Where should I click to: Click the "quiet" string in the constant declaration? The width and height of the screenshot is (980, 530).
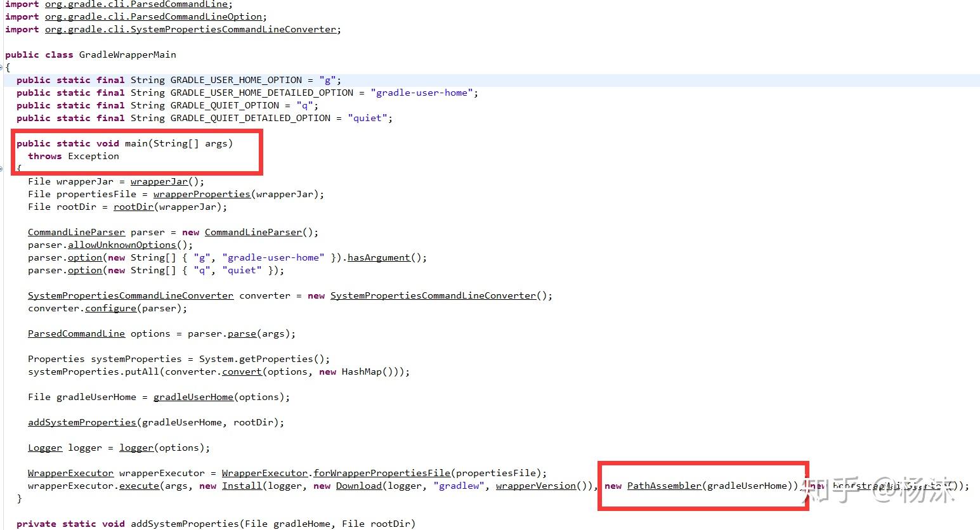pyautogui.click(x=367, y=118)
